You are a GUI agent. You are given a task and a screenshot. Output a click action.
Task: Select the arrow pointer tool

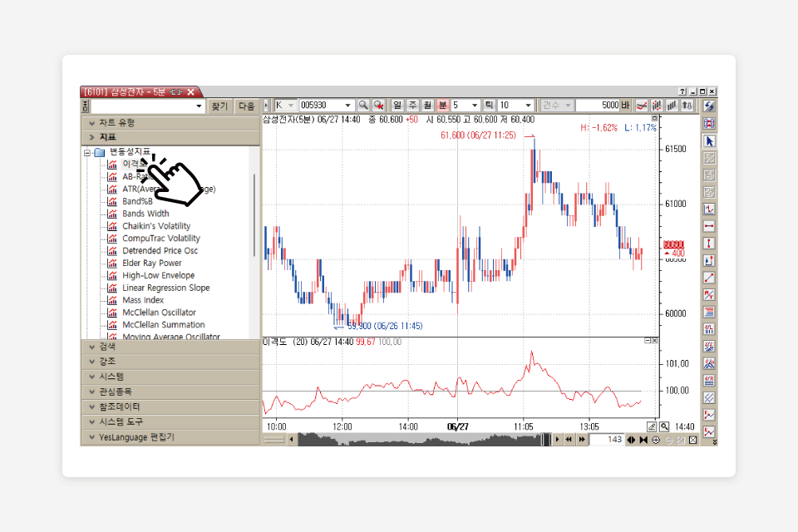(x=709, y=140)
